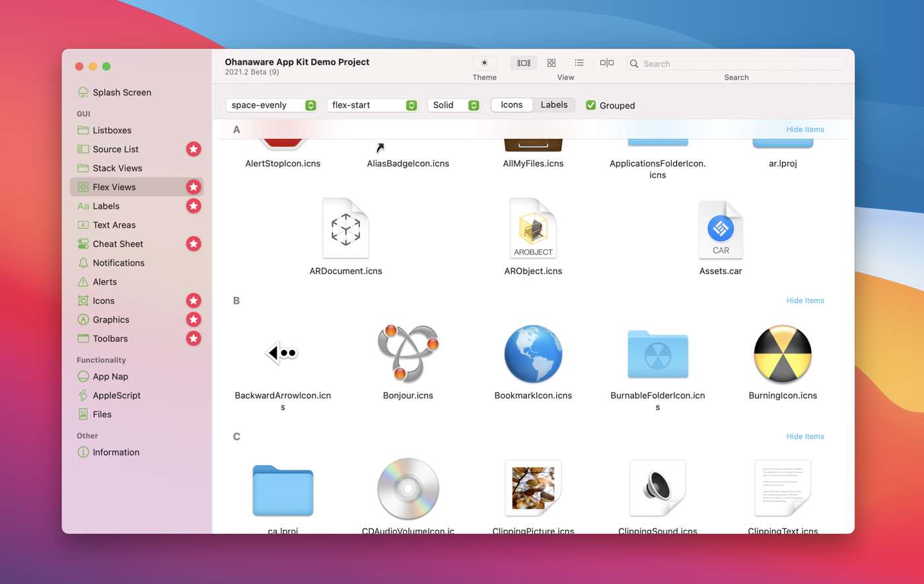Screen dimensions: 924x584
Task: Select the BurningIcon.icns icon
Action: 783,353
